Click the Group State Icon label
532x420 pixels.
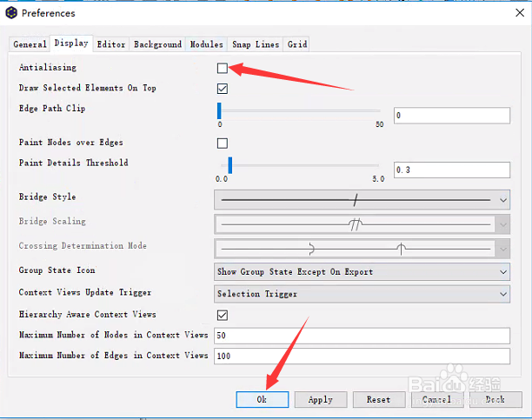pyautogui.click(x=57, y=270)
